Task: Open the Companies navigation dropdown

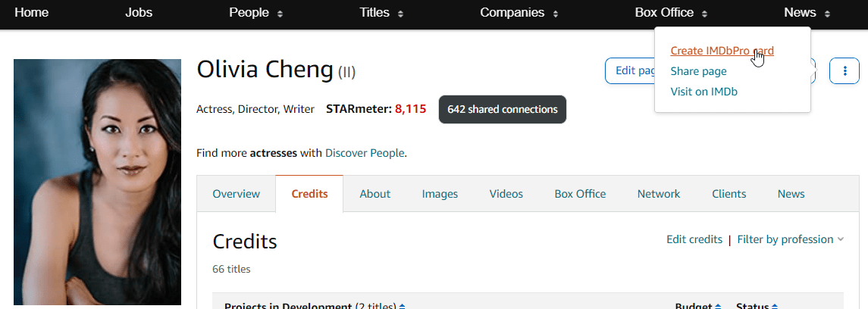Action: tap(556, 13)
